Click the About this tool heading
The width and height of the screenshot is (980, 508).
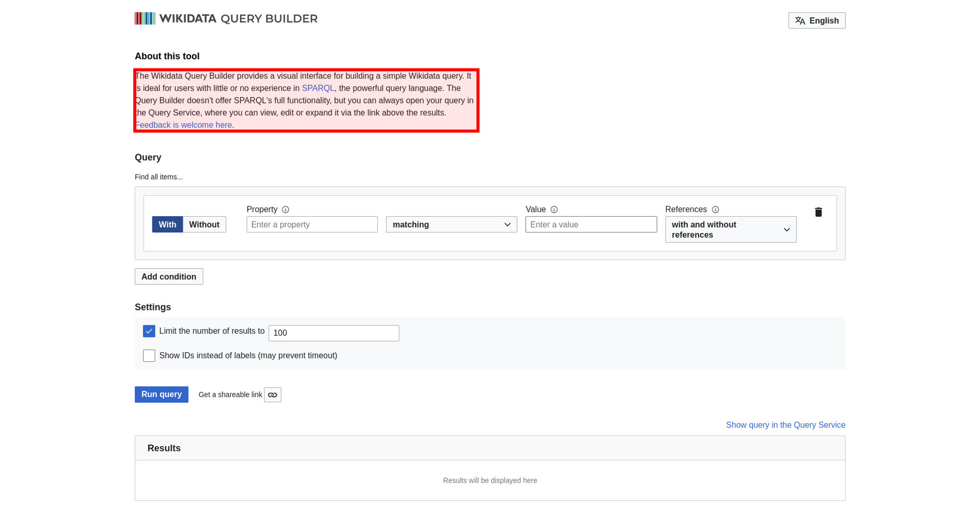pos(167,56)
